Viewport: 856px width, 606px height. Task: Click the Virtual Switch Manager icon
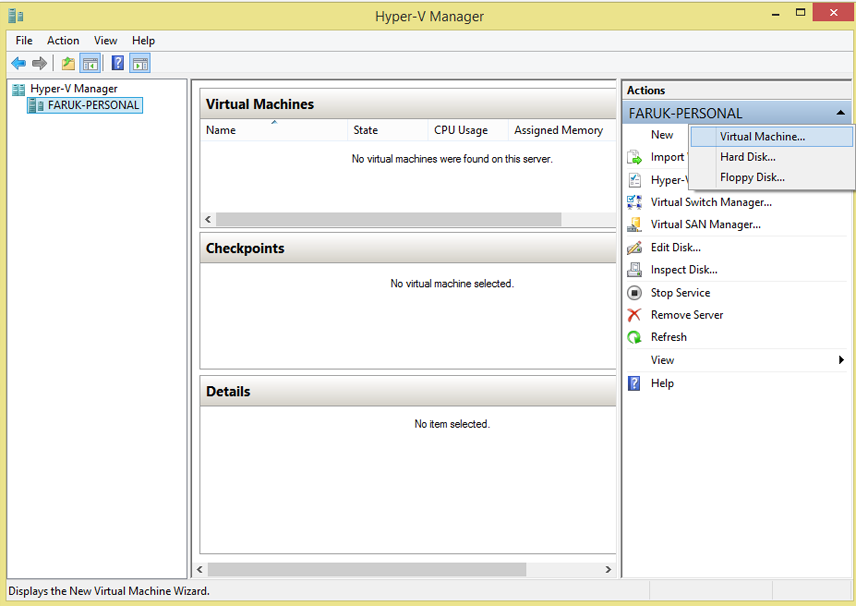click(634, 202)
